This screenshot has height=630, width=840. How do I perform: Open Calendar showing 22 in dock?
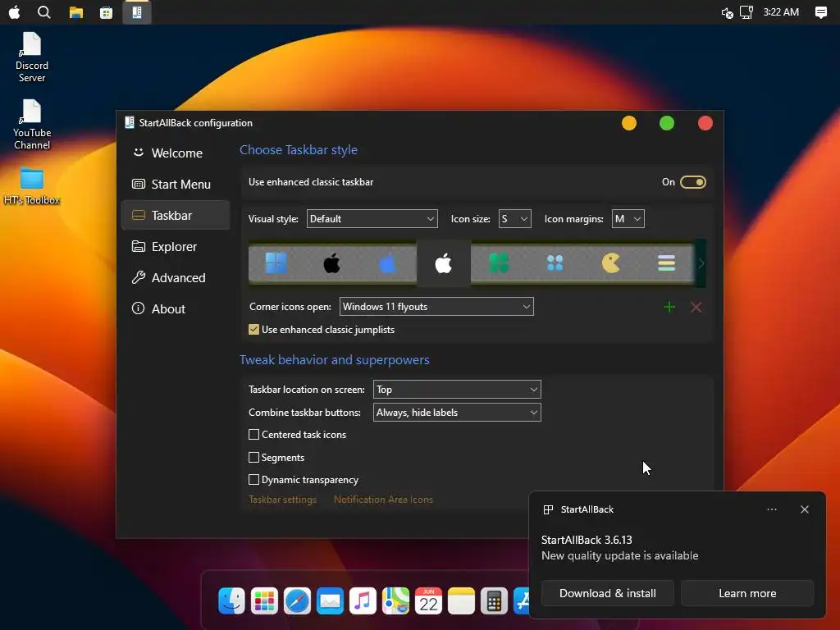click(428, 601)
